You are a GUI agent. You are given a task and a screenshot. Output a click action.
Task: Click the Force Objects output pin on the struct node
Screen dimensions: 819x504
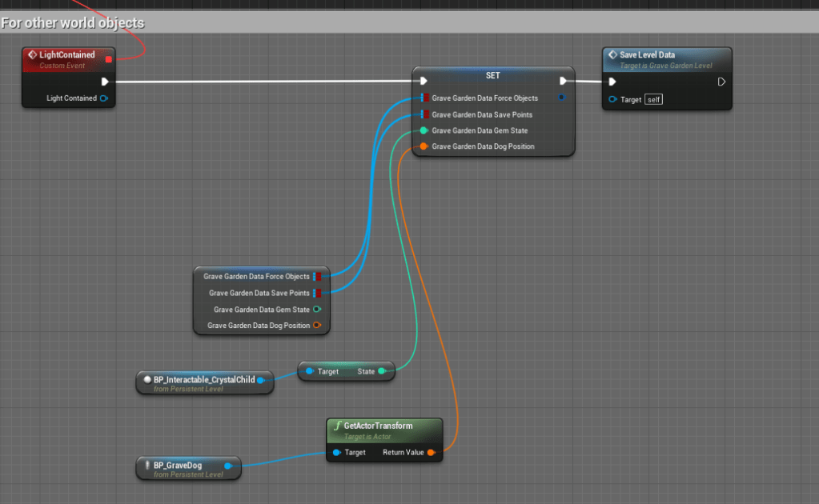(x=317, y=277)
